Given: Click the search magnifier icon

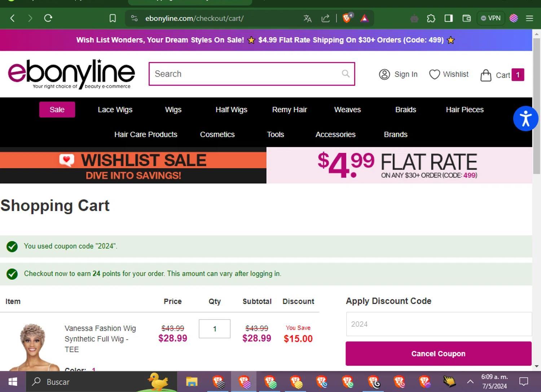Looking at the screenshot, I should [346, 74].
